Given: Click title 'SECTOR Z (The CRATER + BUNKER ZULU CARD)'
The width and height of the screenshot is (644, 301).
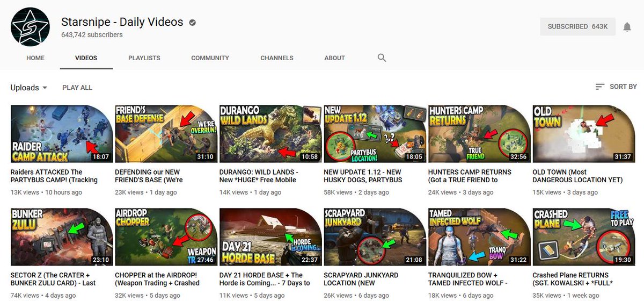Looking at the screenshot, I should pos(54,279).
